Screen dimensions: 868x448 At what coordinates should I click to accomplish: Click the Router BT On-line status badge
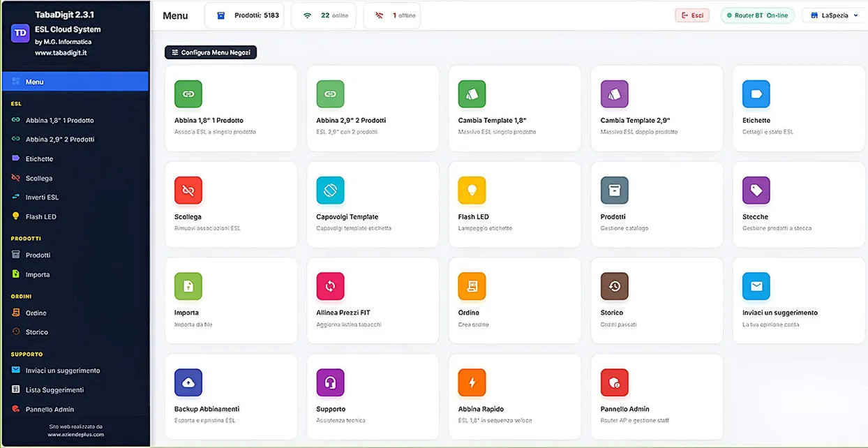(757, 15)
